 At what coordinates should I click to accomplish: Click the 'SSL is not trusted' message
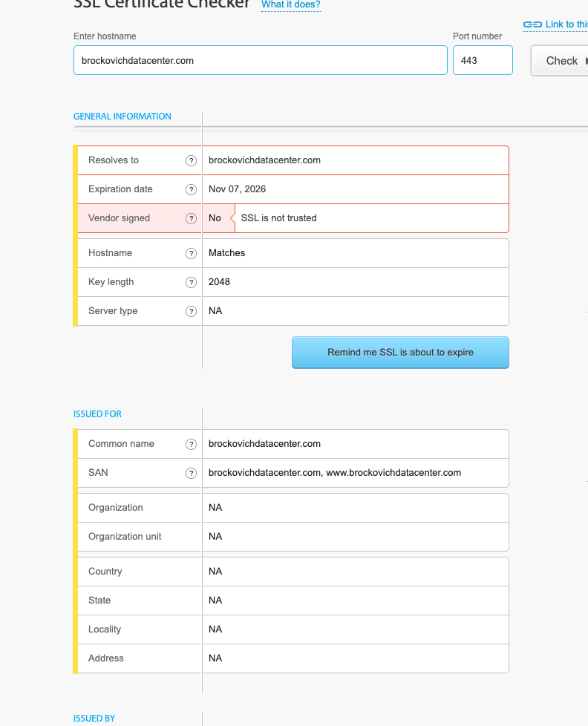(278, 218)
